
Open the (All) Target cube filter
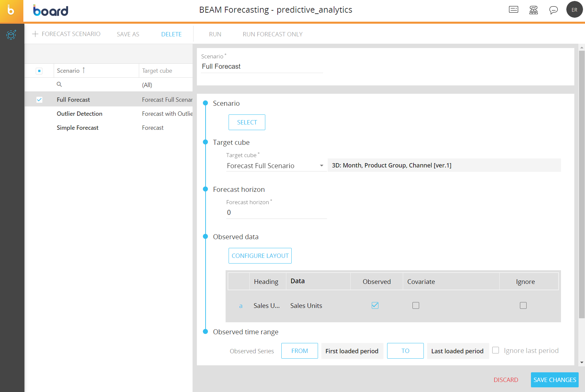click(x=147, y=85)
